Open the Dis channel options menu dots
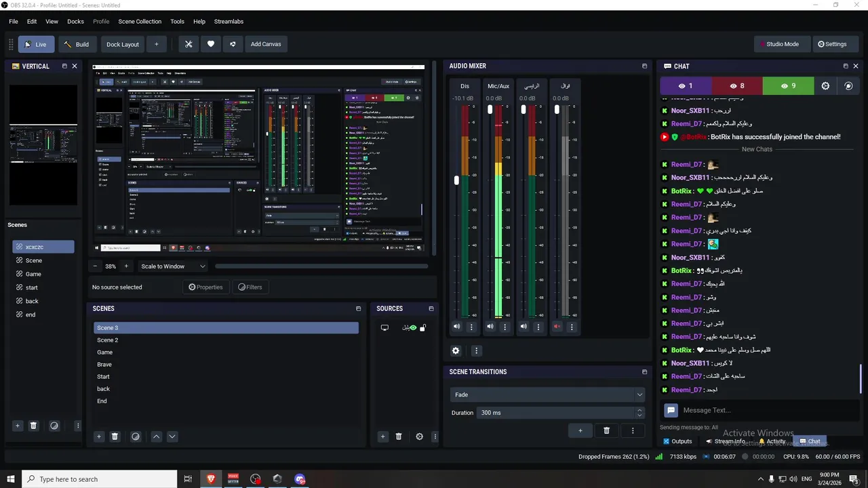 point(471,327)
